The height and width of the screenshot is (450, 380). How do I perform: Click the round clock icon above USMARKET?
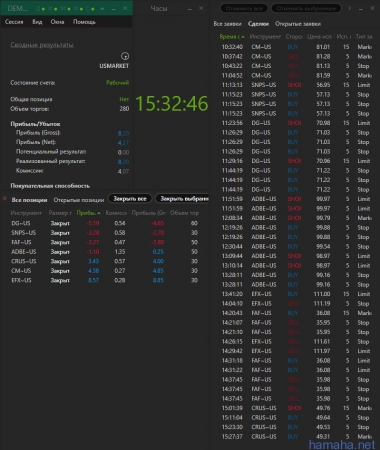click(125, 56)
